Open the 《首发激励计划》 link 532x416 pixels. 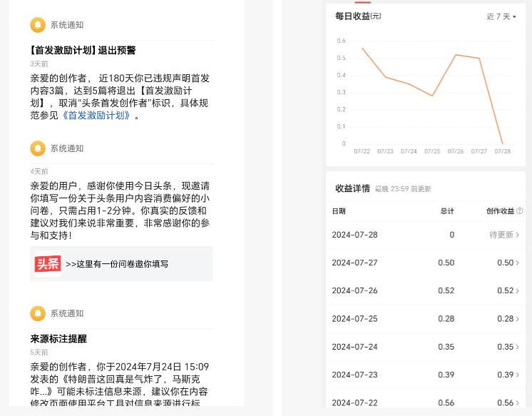tap(96, 116)
